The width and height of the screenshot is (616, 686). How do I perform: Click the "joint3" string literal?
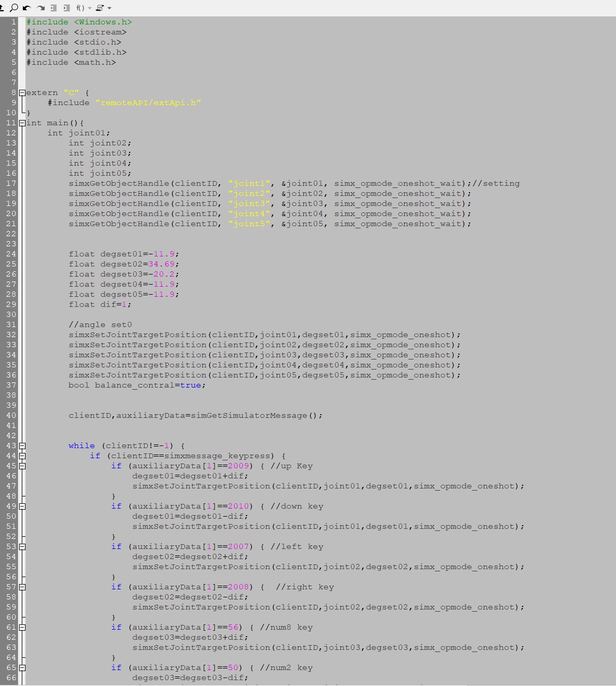pos(249,203)
